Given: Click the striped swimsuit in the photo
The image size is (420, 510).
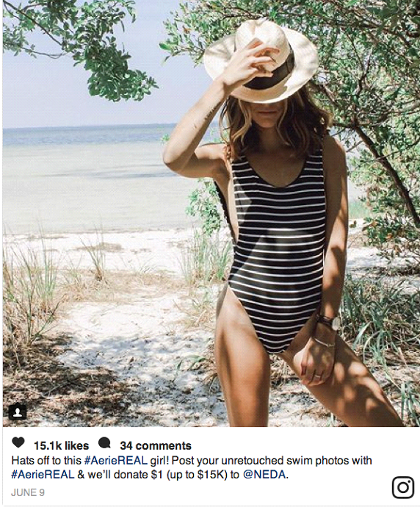Looking at the screenshot, I should [275, 247].
